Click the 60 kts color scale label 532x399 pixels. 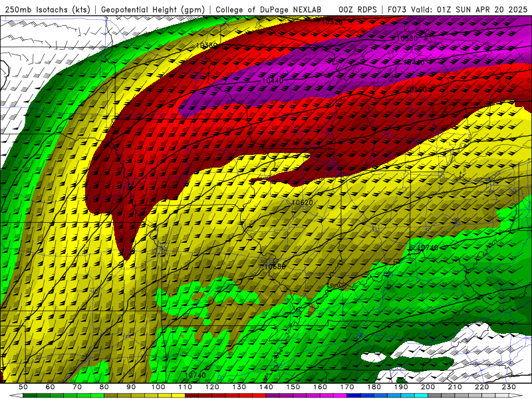[50, 387]
